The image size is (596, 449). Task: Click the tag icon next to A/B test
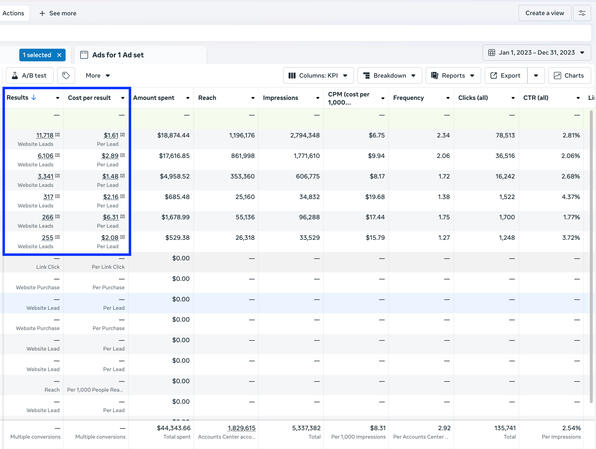coord(66,76)
